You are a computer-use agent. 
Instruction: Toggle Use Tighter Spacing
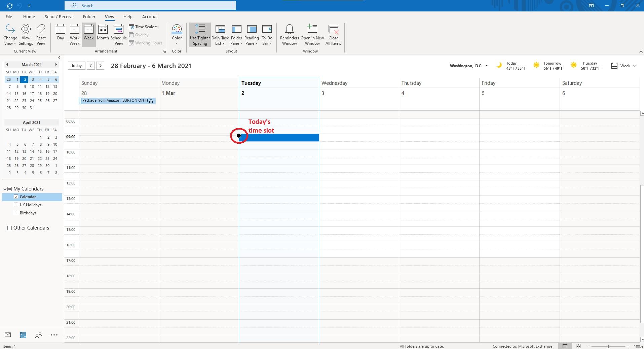point(200,35)
